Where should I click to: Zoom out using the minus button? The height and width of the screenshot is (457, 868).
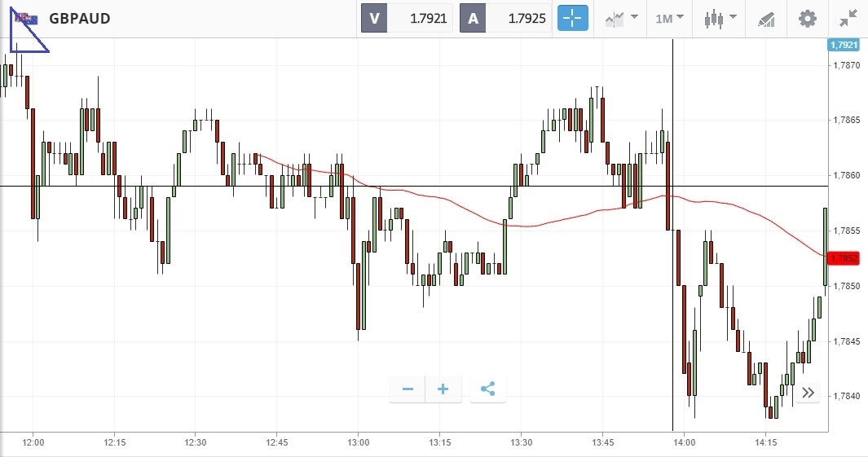coord(408,389)
